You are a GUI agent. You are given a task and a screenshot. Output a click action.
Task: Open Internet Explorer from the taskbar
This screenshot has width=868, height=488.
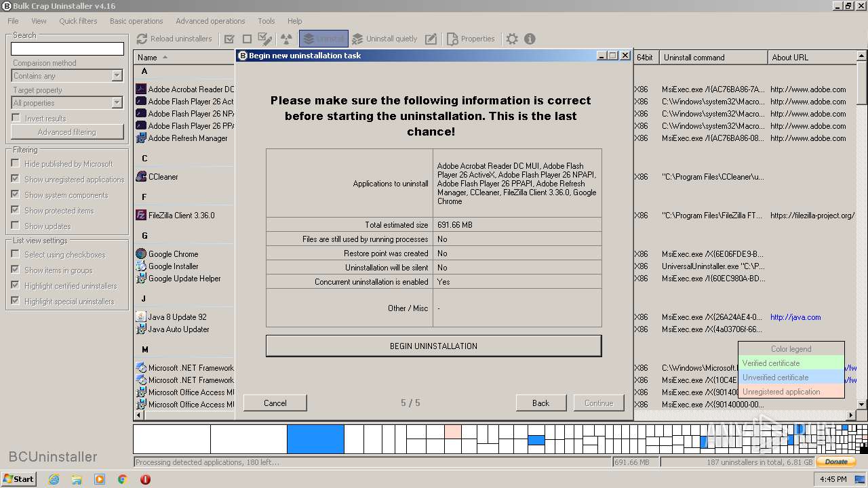54,479
